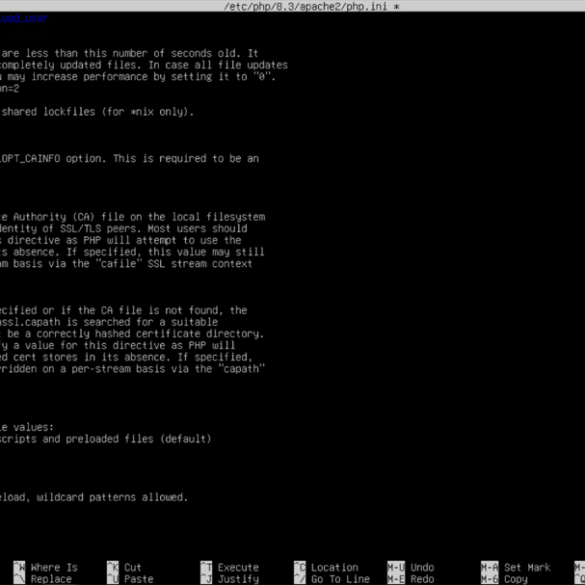The width and height of the screenshot is (585, 585).
Task: Click line "identity of SSL/TLS peers. Most users should"
Action: click(123, 228)
